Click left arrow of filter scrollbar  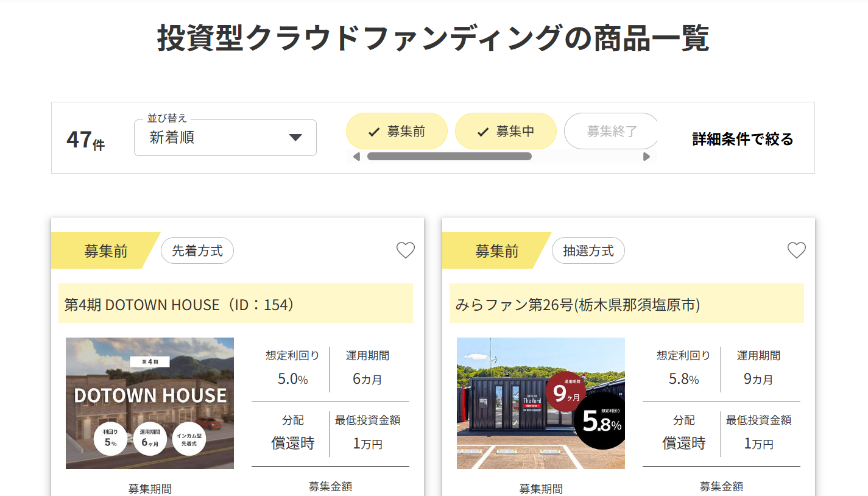click(x=356, y=157)
